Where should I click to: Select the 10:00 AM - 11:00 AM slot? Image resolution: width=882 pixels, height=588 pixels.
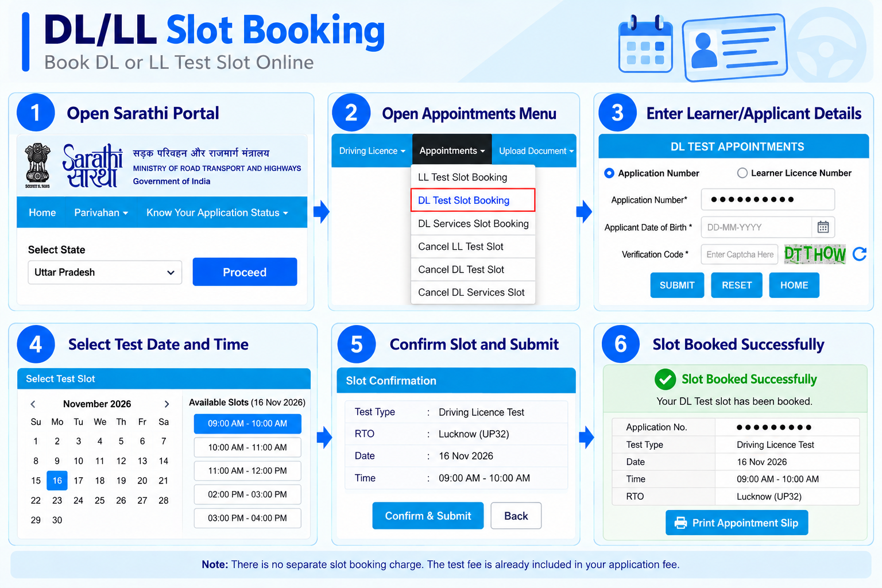[x=247, y=447]
